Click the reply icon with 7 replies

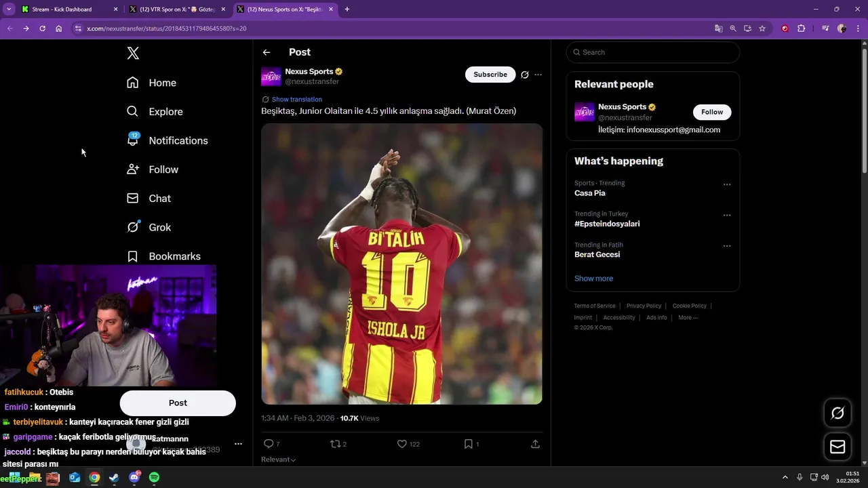tap(269, 444)
